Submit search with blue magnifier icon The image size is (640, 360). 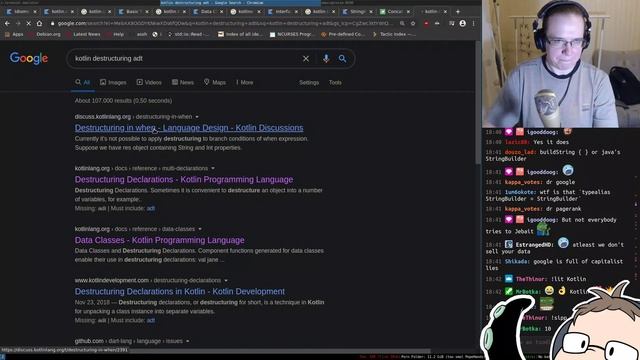[342, 59]
